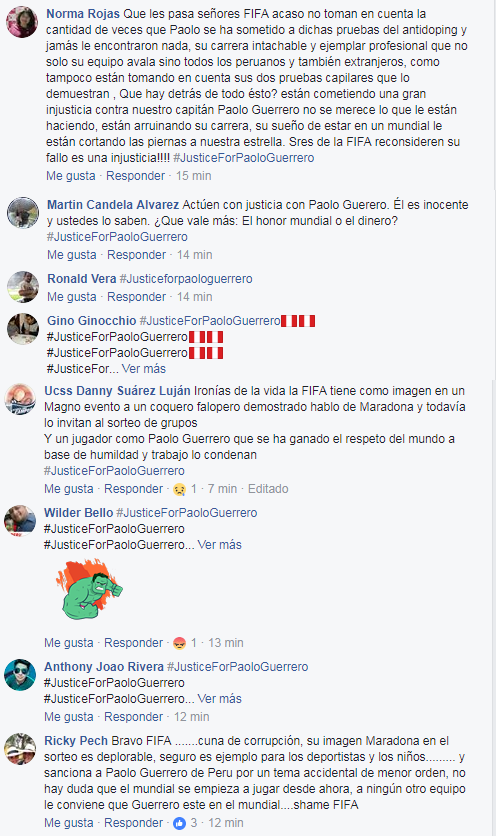The image size is (496, 836).
Task: Open Norma Rojas's profile picture
Action: 22,22
